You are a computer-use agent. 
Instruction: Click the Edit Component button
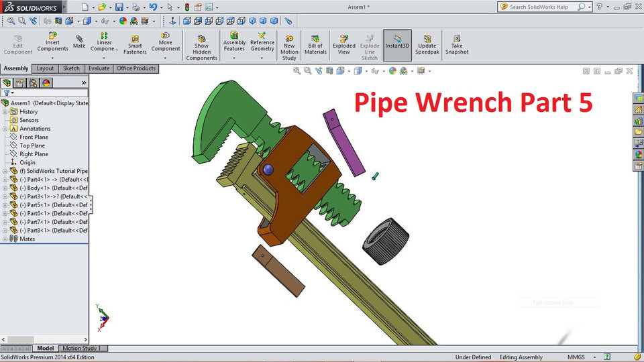tap(17, 45)
